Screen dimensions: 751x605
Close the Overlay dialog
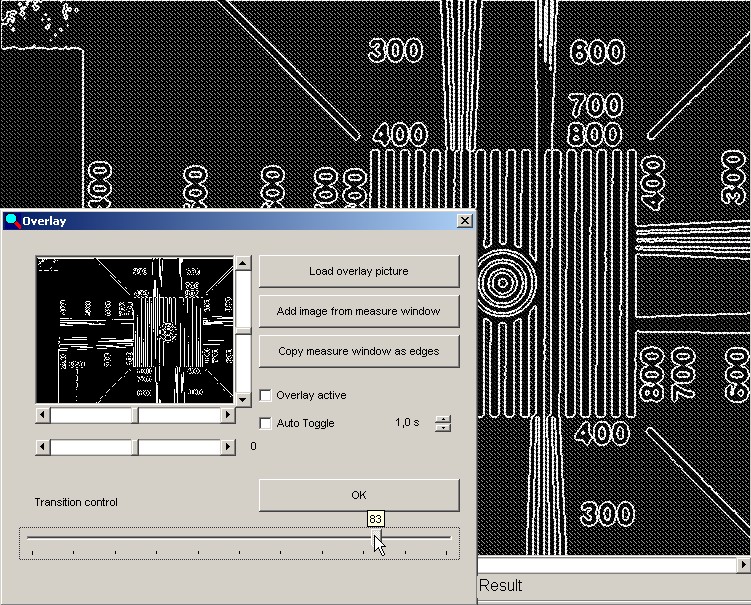click(464, 221)
